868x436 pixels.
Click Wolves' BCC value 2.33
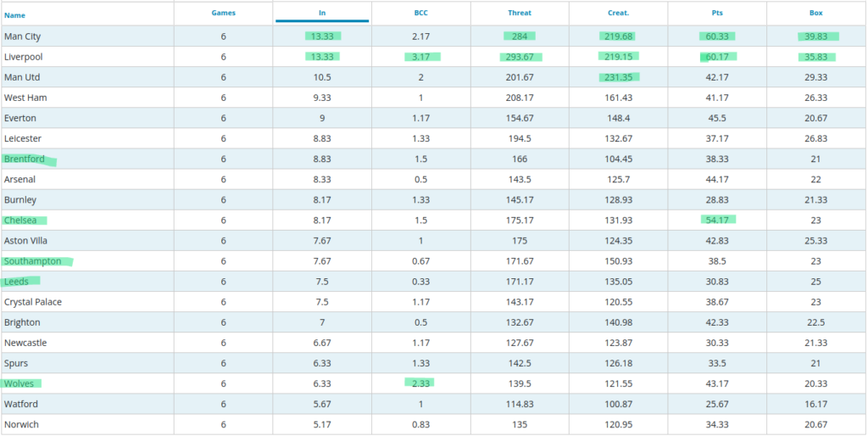click(420, 384)
